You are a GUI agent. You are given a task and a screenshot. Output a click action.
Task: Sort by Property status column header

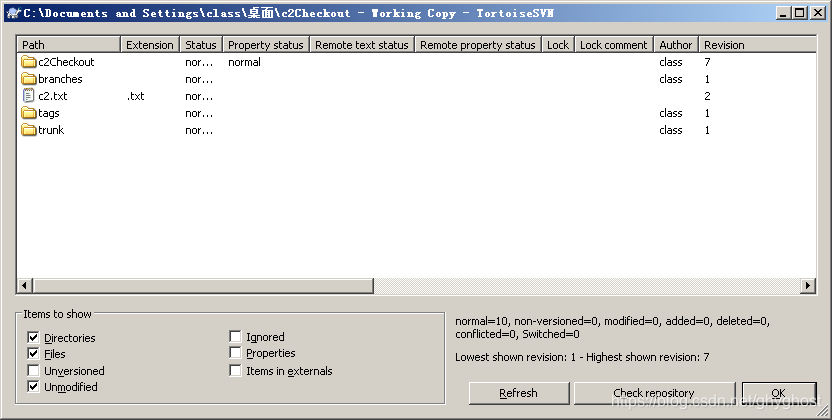(x=266, y=45)
